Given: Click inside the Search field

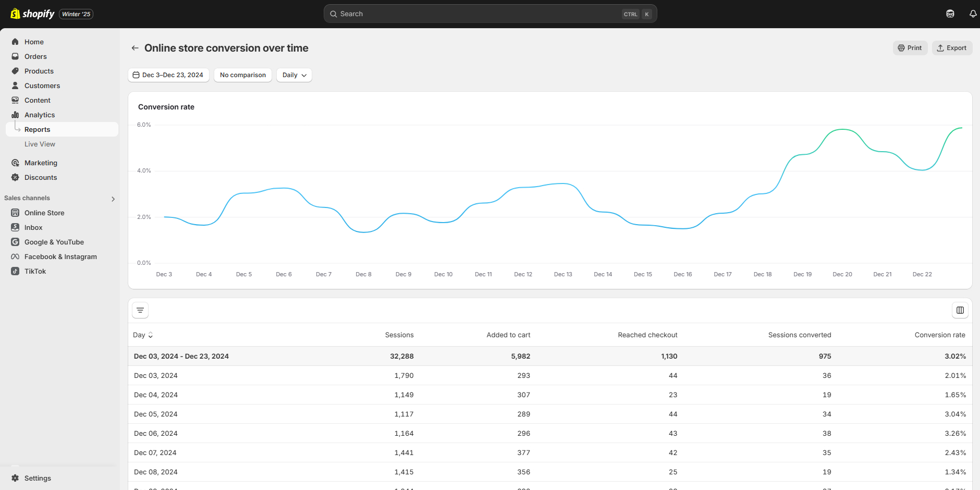Looking at the screenshot, I should coord(469,14).
